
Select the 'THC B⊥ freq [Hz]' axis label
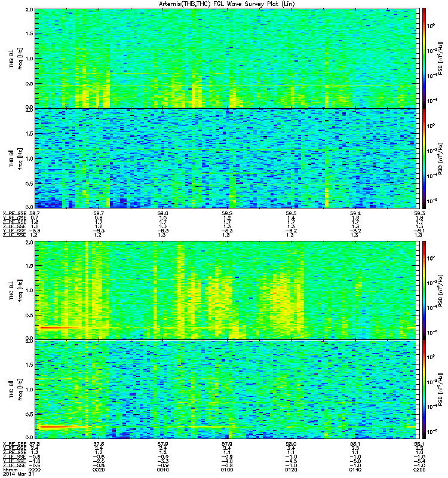click(x=16, y=290)
